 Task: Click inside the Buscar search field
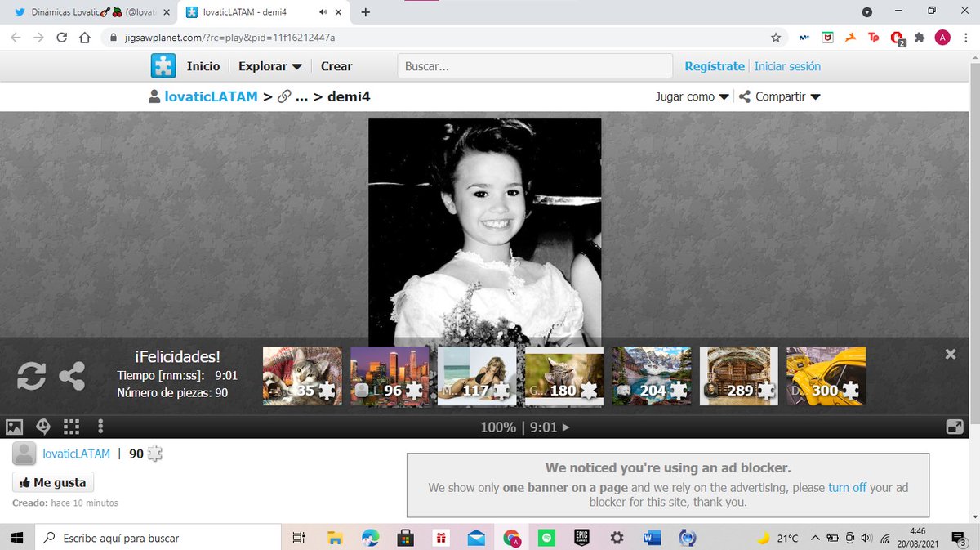[x=535, y=66]
